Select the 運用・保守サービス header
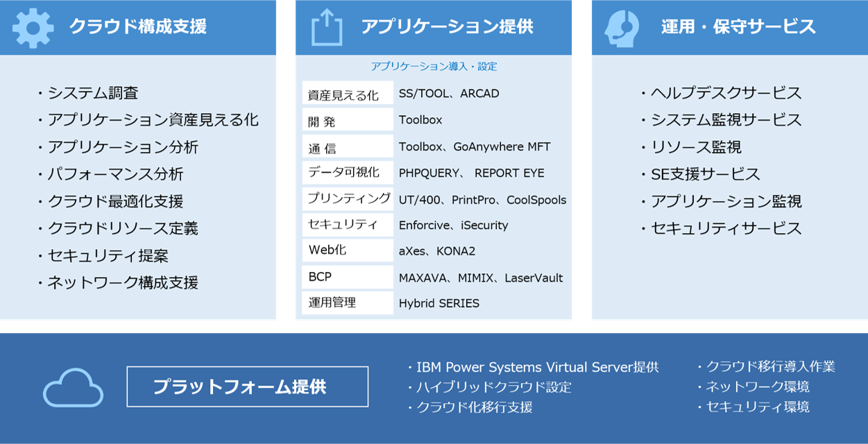 point(730,27)
